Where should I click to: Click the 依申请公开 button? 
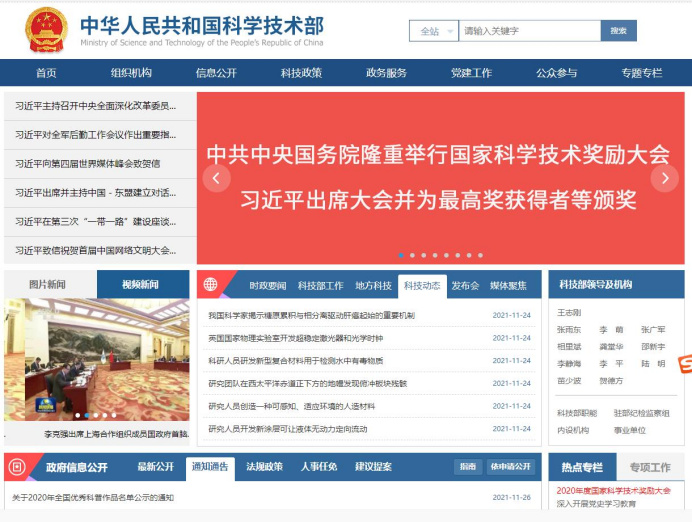click(x=511, y=467)
